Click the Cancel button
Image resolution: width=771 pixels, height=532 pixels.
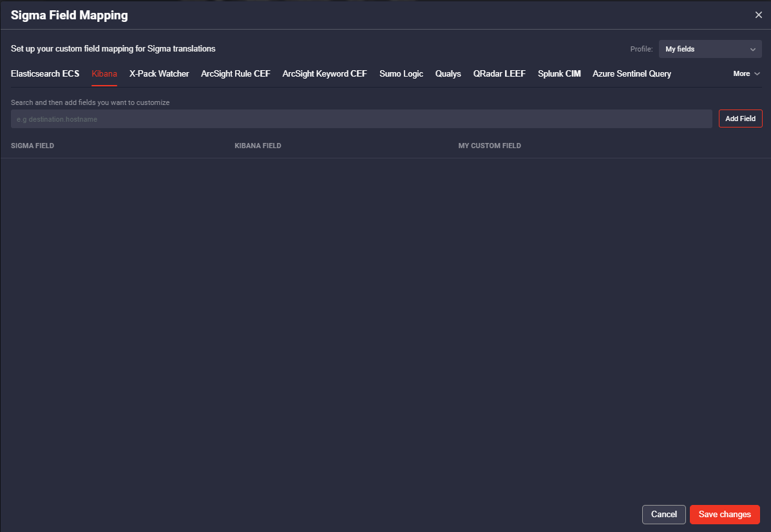(x=664, y=515)
